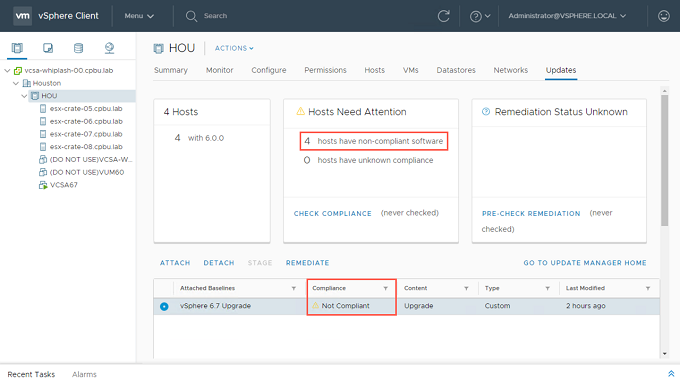Screen dimensions: 680x382
Task: Open the Hosts and Clusters inventory view
Action: point(17,48)
